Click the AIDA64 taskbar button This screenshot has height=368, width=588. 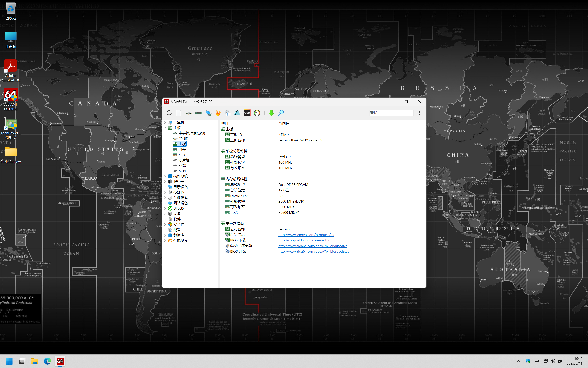coord(60,361)
